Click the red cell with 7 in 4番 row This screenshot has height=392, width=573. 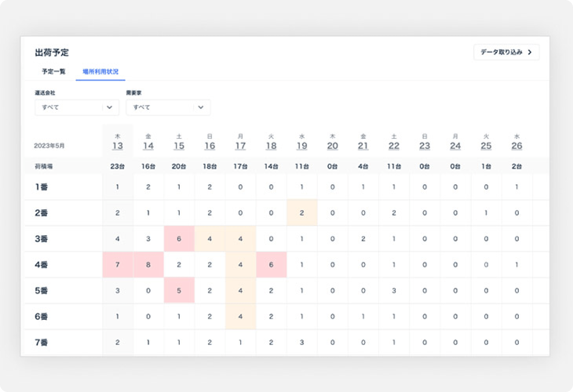pos(117,265)
